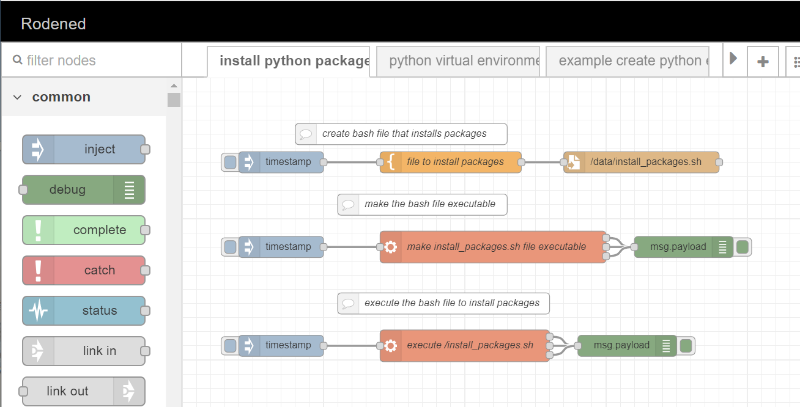Click the search icon in the filter nodes box
This screenshot has height=407, width=800.
click(x=17, y=60)
